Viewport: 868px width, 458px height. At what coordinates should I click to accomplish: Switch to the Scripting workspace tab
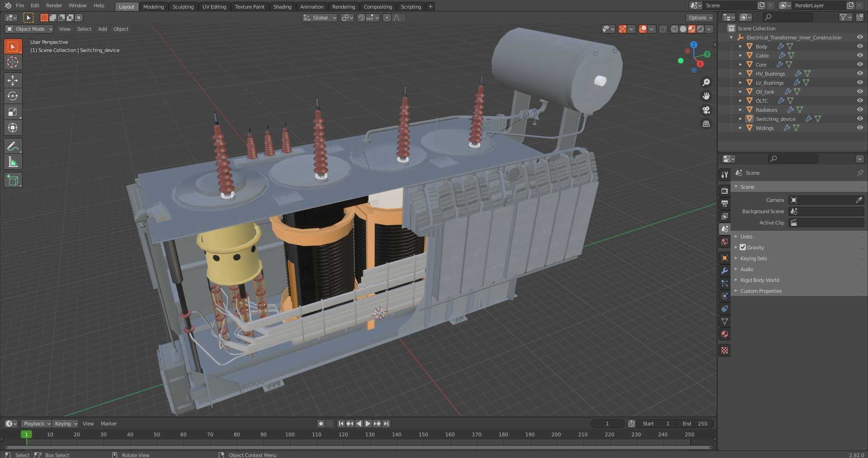tap(411, 7)
